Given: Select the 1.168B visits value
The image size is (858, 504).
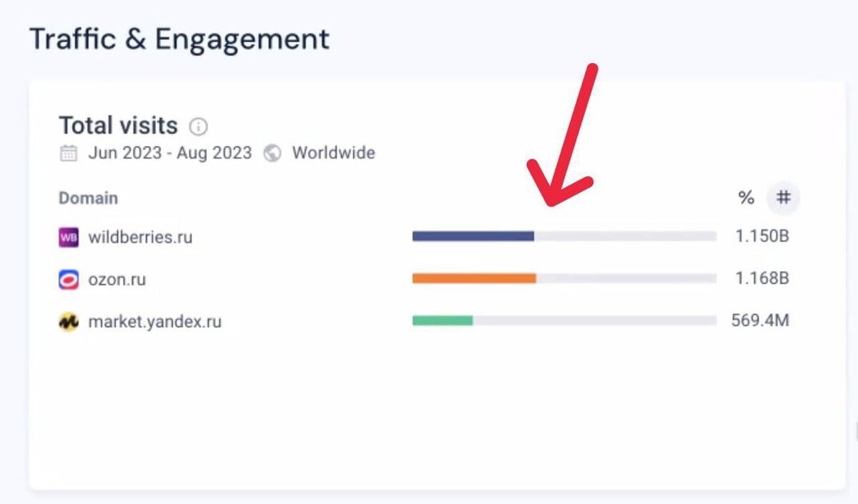Looking at the screenshot, I should click(762, 278).
